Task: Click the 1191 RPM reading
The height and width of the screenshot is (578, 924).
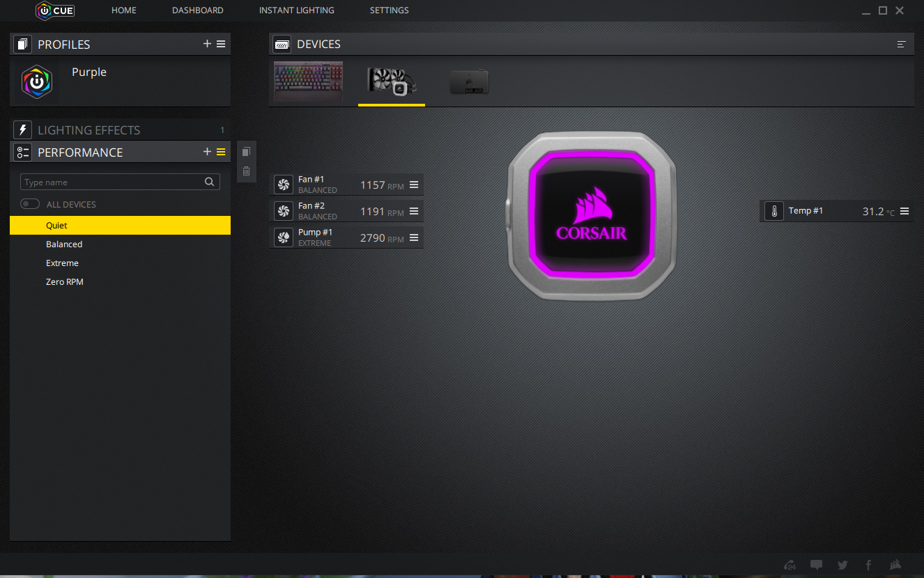Action: (x=382, y=212)
